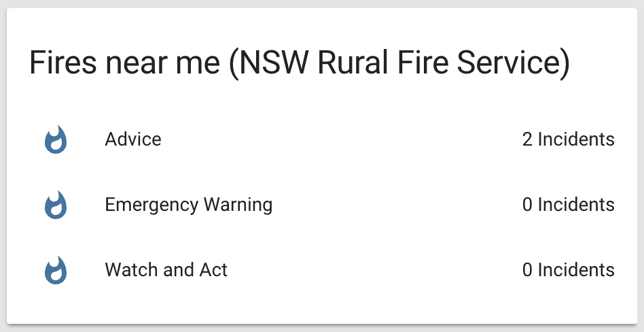The width and height of the screenshot is (644, 332).
Task: Click Emergency Warning's "0 Incidents" value
Action: (568, 205)
